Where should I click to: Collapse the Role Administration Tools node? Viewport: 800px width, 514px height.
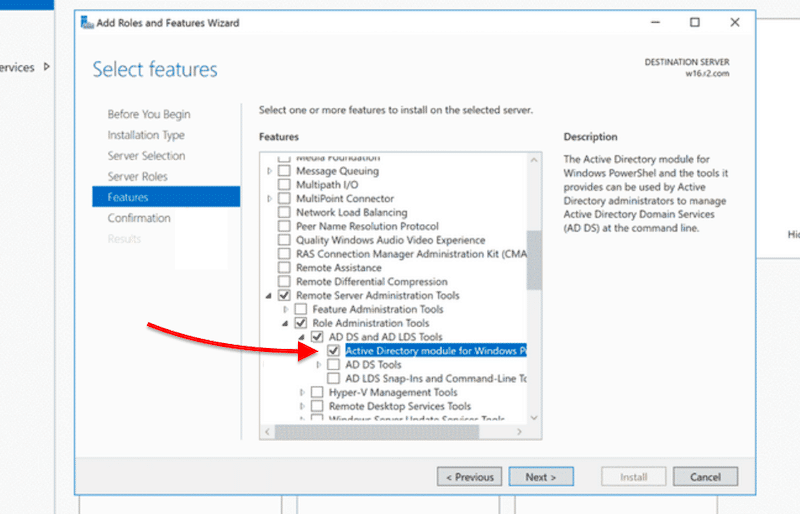tap(285, 324)
